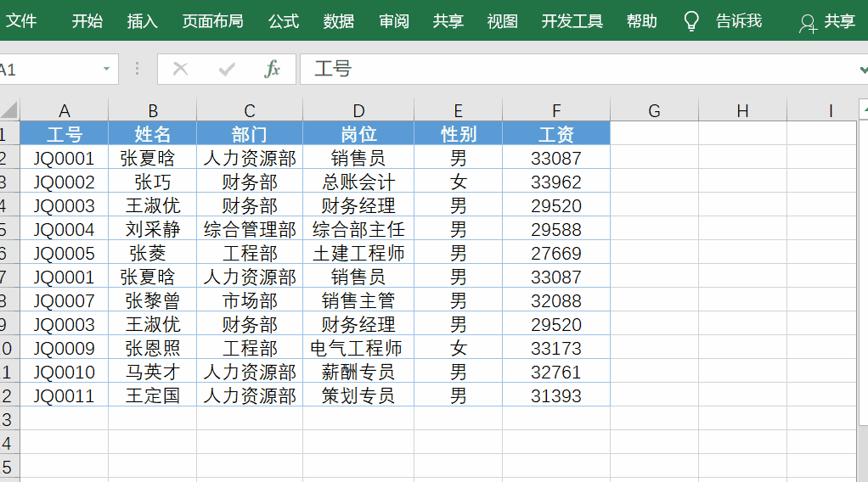
Task: Select cell JQ0007
Action: (65, 300)
